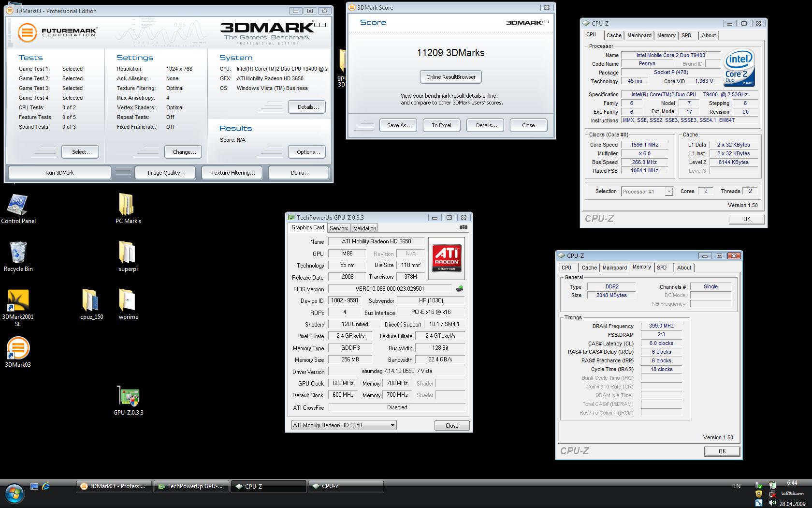The width and height of the screenshot is (812, 508).
Task: Click the Intel Core 2 Duo logo
Action: point(739,68)
